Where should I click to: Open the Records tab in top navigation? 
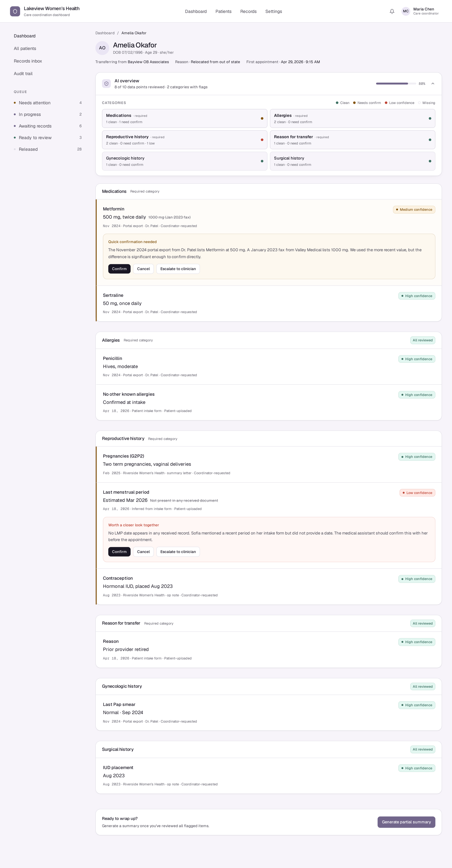click(249, 11)
